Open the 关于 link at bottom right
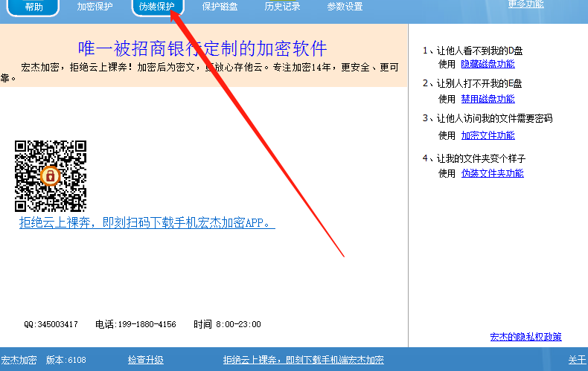588x371 pixels. point(577,360)
